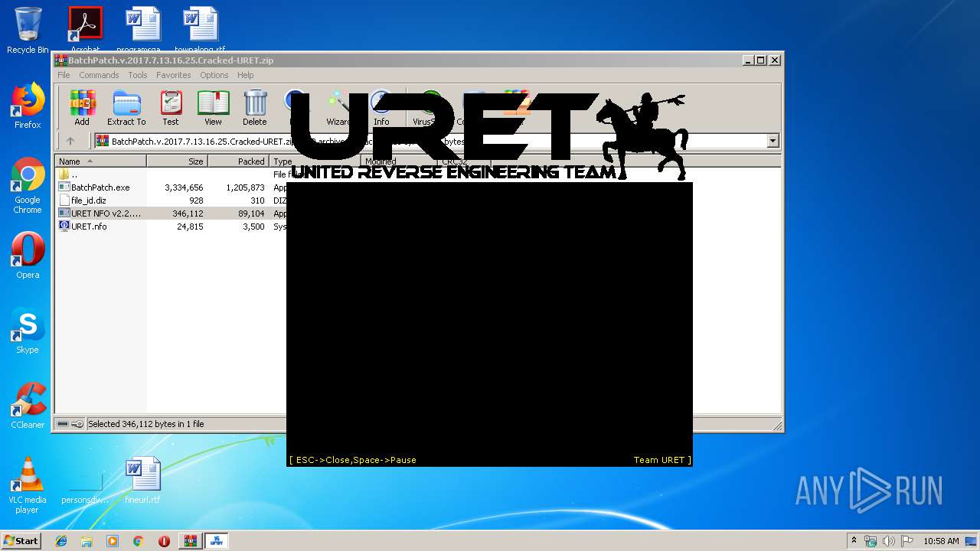The height and width of the screenshot is (551, 980).
Task: Open the Firefox desktop shortcut
Action: coord(28,106)
